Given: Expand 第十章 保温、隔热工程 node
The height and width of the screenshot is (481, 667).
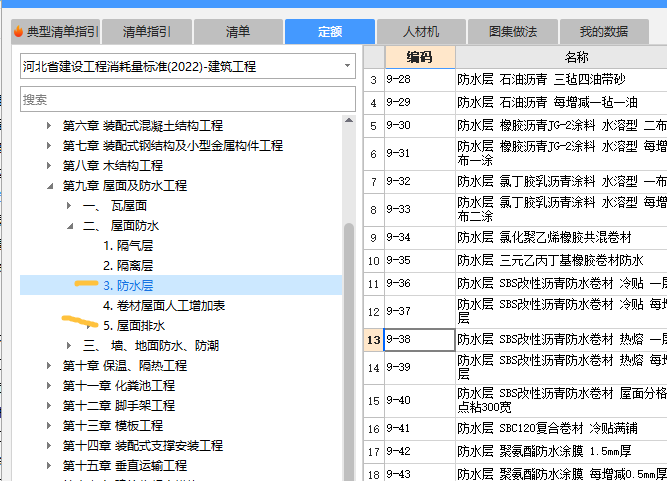Looking at the screenshot, I should coord(49,365).
